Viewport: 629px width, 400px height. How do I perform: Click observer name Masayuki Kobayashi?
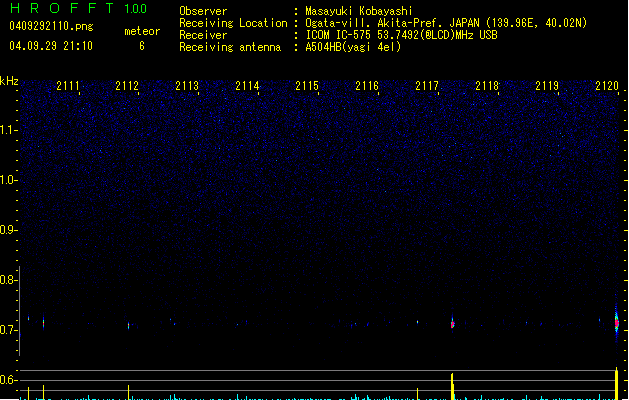pyautogui.click(x=359, y=11)
